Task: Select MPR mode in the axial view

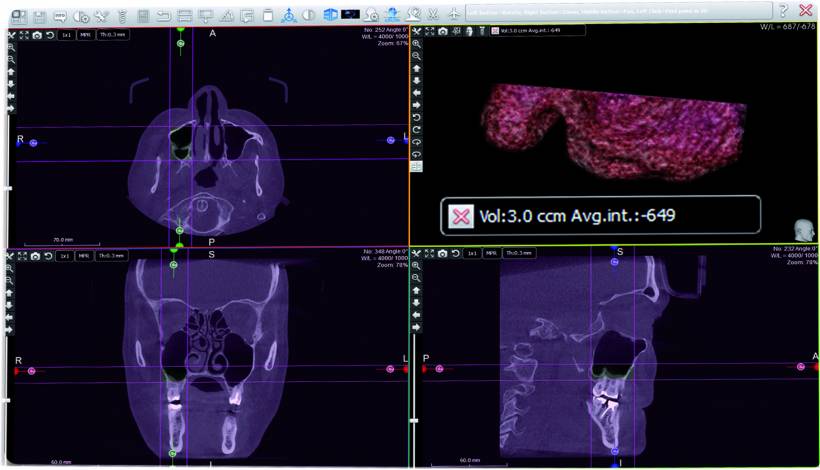Action: [84, 35]
